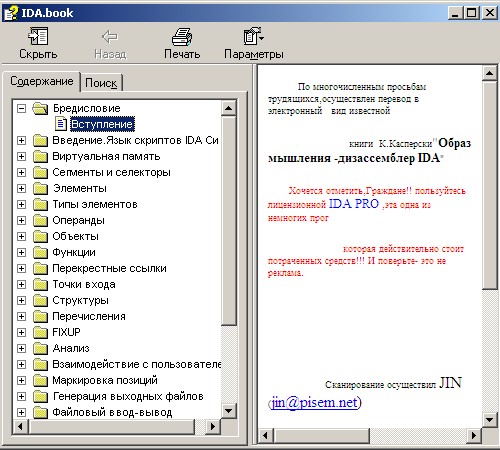Click the folder icon beside FIXUP
The width and height of the screenshot is (500, 450).
point(40,332)
